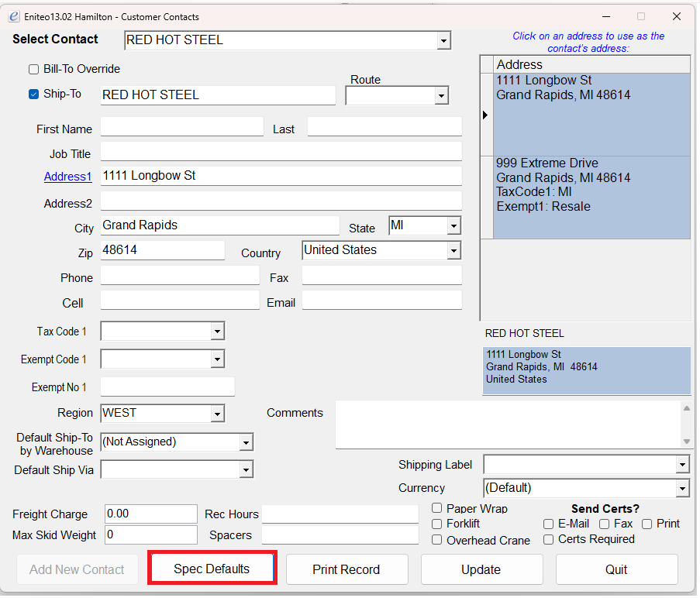Click the Exempt No 1 input field
This screenshot has width=700, height=598.
[x=167, y=387]
